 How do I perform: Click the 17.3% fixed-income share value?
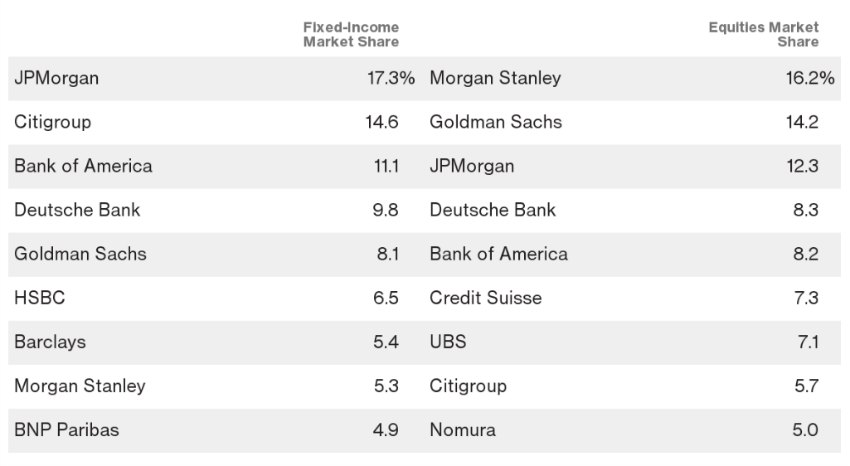pyautogui.click(x=391, y=78)
